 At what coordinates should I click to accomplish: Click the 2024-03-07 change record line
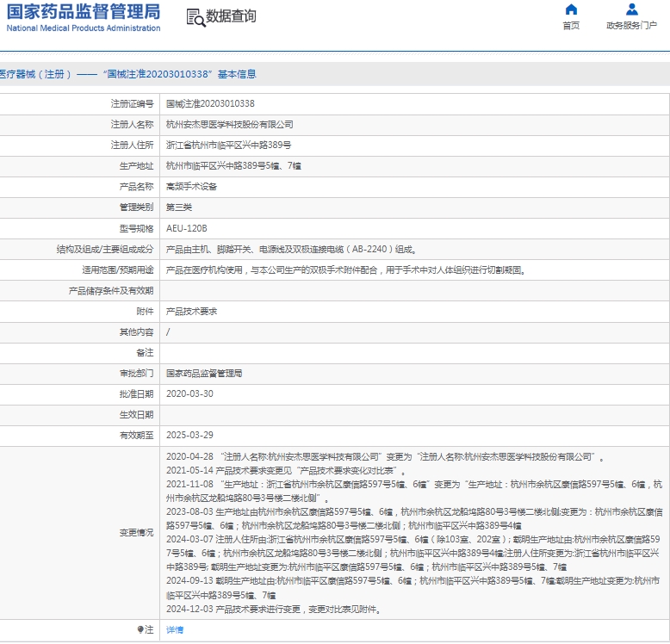[413, 553]
